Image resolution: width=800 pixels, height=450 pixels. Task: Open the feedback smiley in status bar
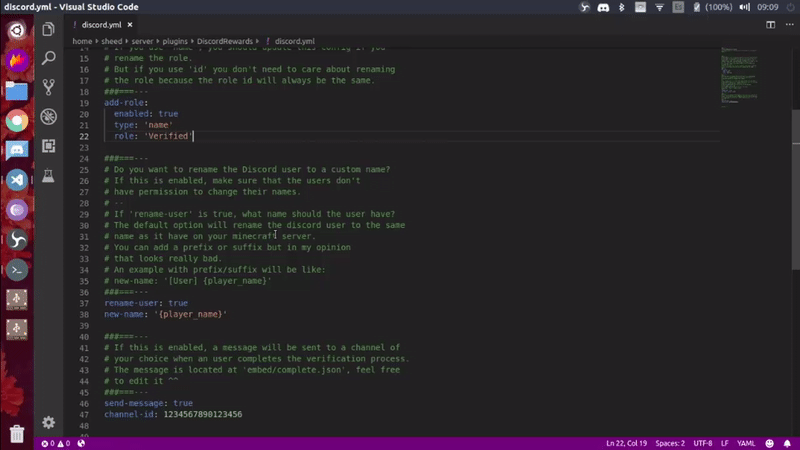point(769,443)
